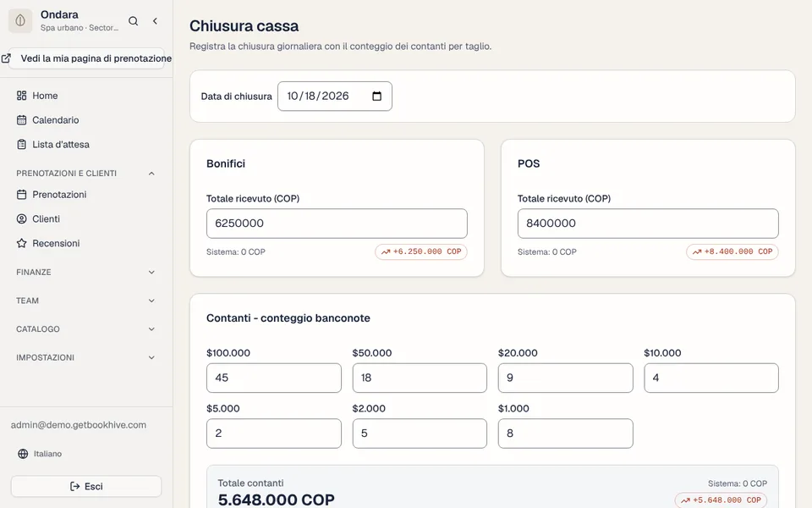The width and height of the screenshot is (812, 508).
Task: Click the $100.000 banknote count field
Action: (273, 378)
